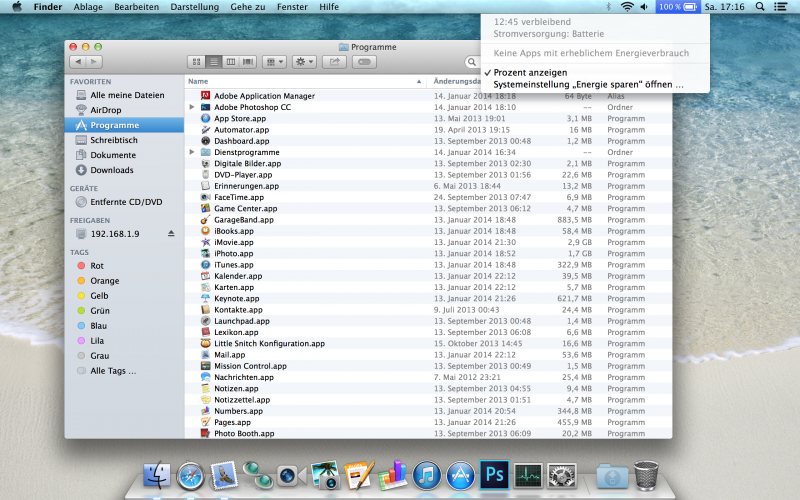
Task: Sort by the Name column header
Action: [x=305, y=81]
